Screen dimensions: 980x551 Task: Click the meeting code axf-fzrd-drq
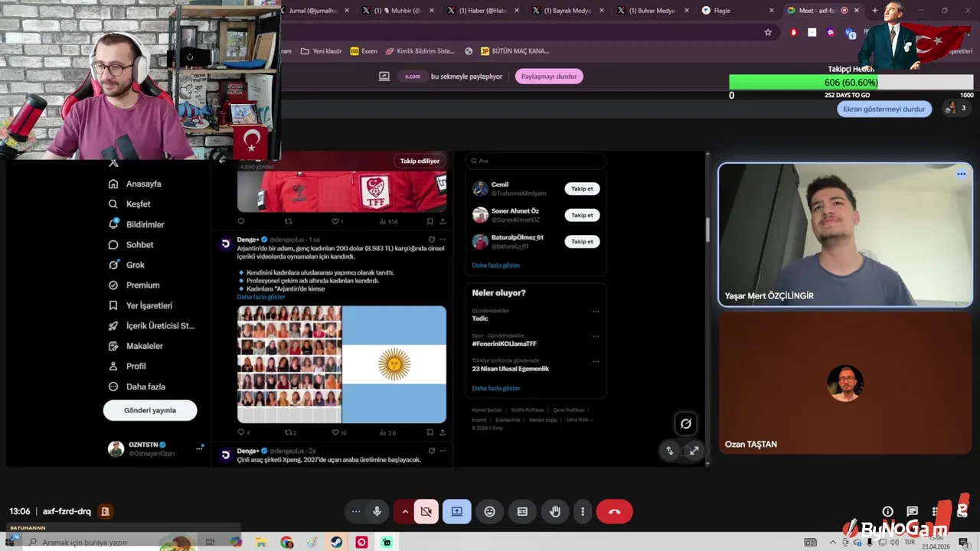pyautogui.click(x=67, y=511)
